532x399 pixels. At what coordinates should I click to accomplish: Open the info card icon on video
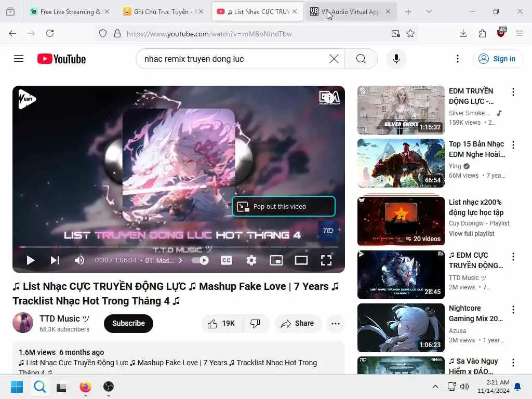328,97
